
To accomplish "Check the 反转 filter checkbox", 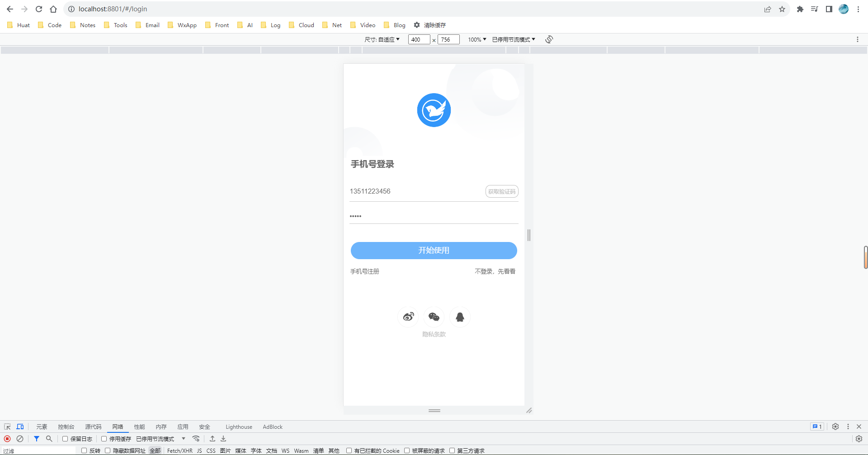I will click(x=84, y=450).
